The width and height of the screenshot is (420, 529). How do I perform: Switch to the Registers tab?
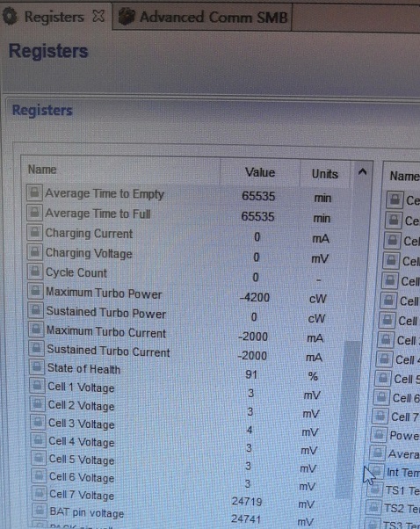tap(54, 17)
